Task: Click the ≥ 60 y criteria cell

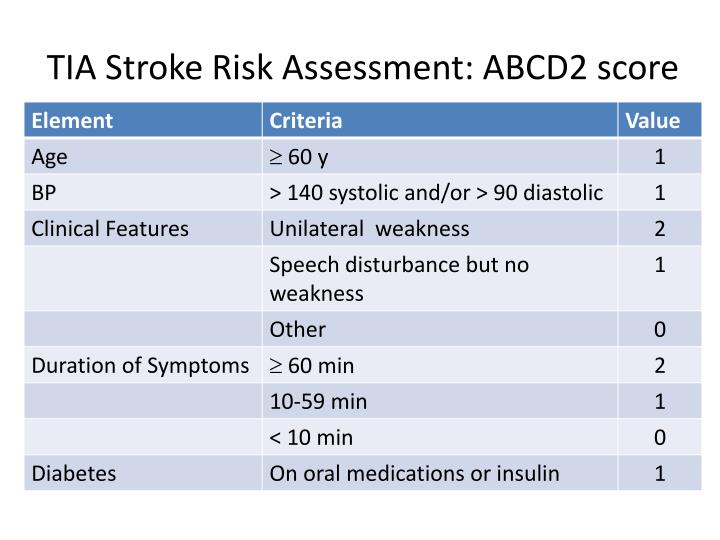Action: (440, 157)
